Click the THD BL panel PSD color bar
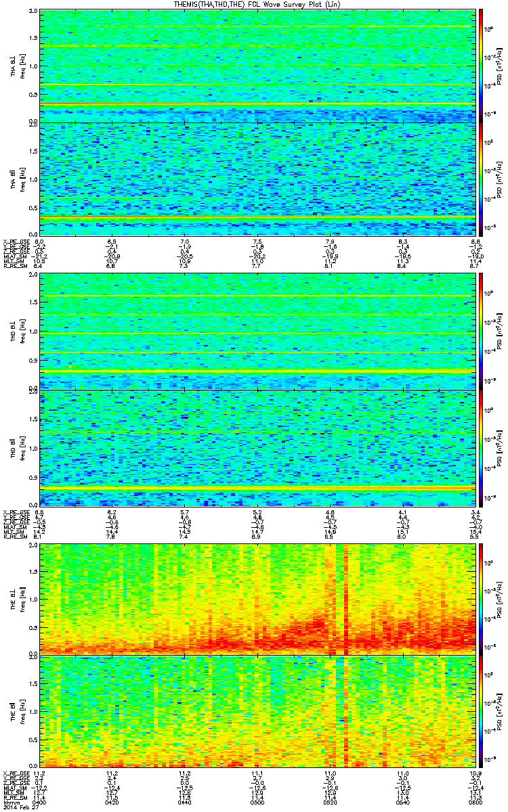 [481, 332]
